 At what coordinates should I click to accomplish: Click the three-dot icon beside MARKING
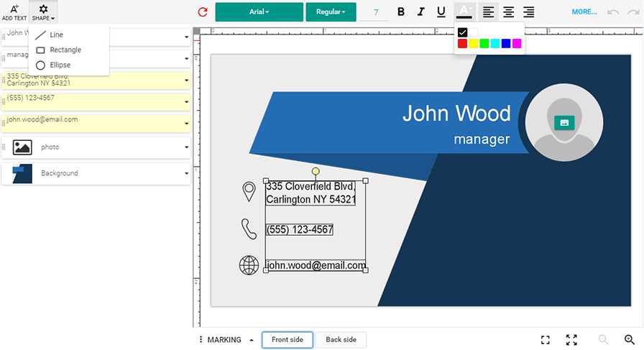pyautogui.click(x=201, y=339)
